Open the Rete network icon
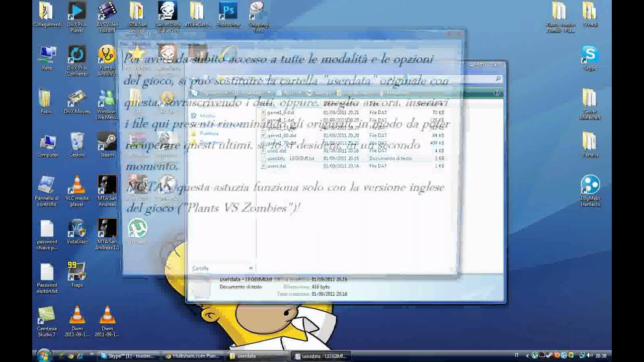644x362 pixels. point(47,58)
